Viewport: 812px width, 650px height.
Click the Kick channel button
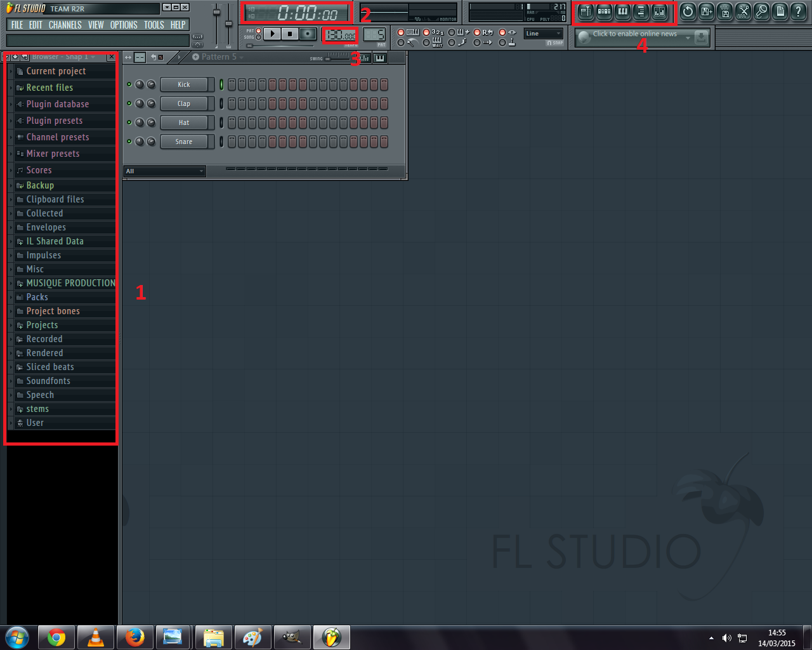[184, 84]
